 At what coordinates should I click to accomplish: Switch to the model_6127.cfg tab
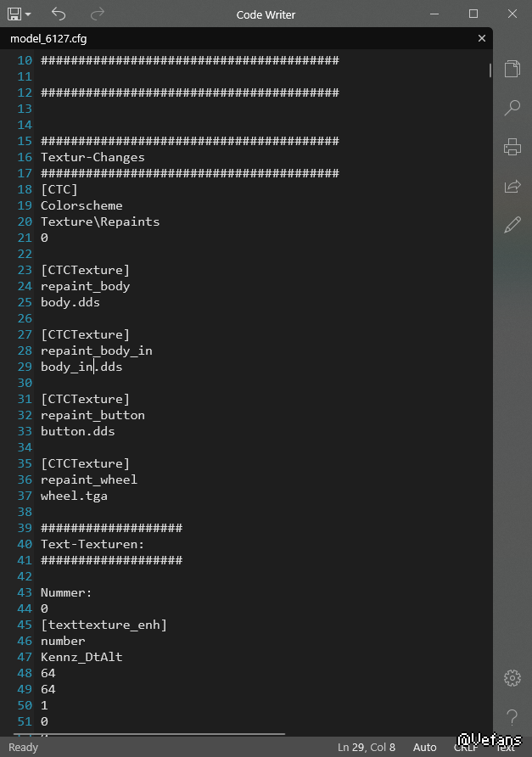point(48,39)
